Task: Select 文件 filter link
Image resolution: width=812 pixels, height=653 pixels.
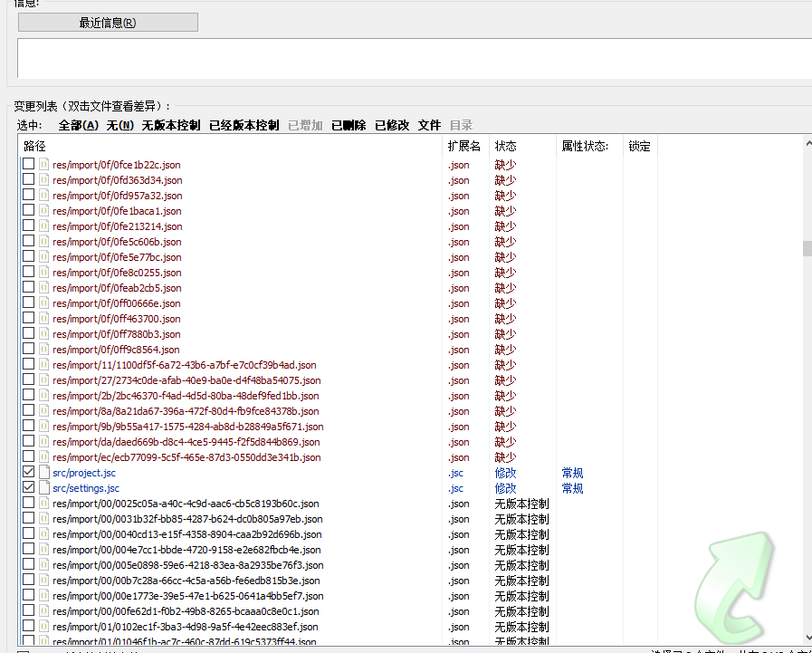Action: (x=429, y=125)
